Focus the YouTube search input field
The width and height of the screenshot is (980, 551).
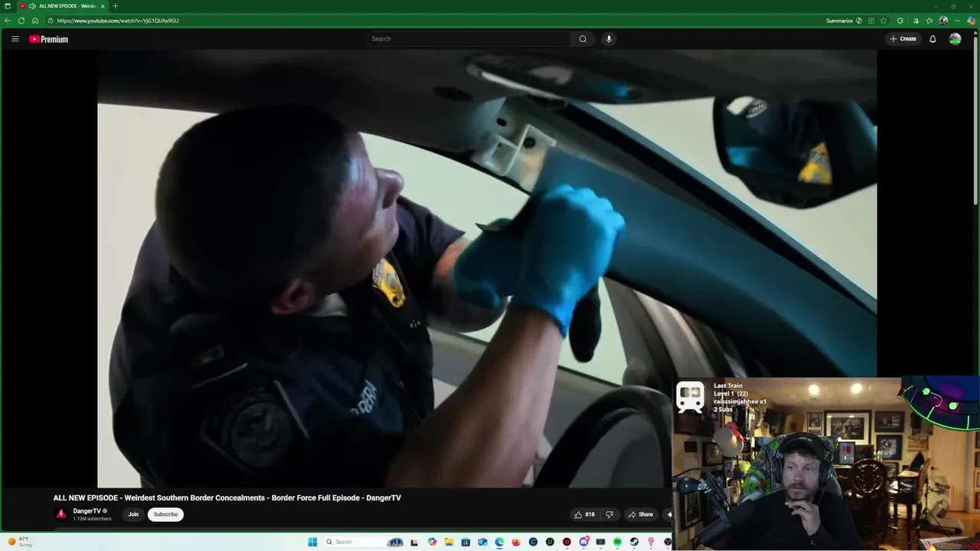469,39
